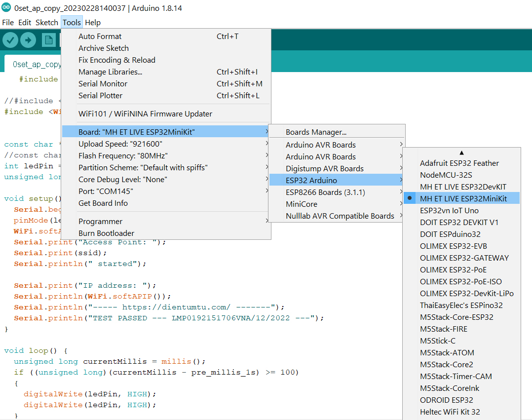Screen dimensions: 532x420
Task: Select ODROID ESP32 board
Action: (x=461, y=400)
